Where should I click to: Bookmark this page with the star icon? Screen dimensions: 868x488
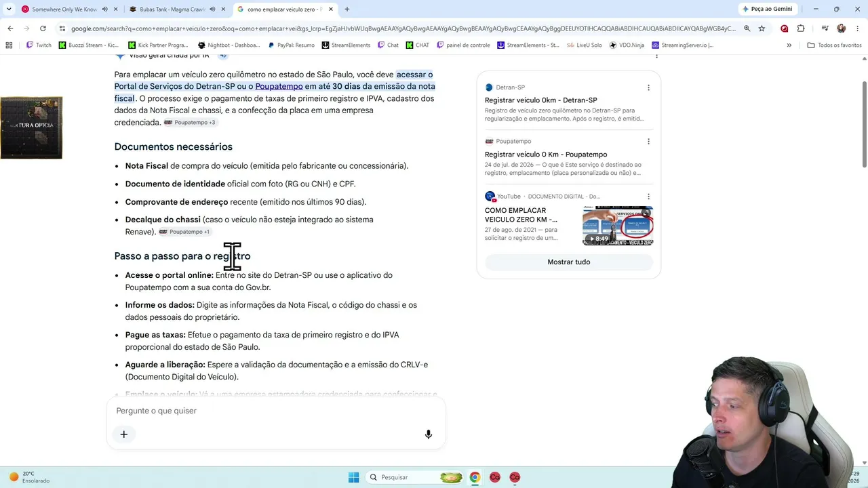(762, 28)
